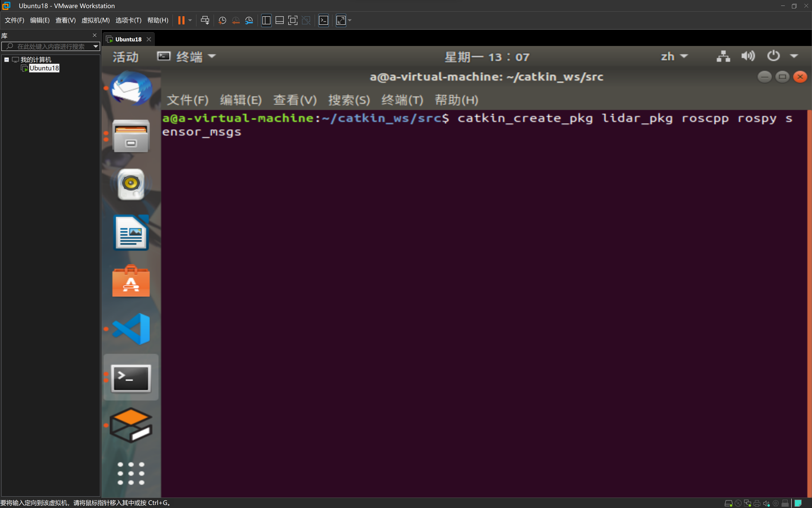Close the 库 library panel
812x508 pixels.
95,35
